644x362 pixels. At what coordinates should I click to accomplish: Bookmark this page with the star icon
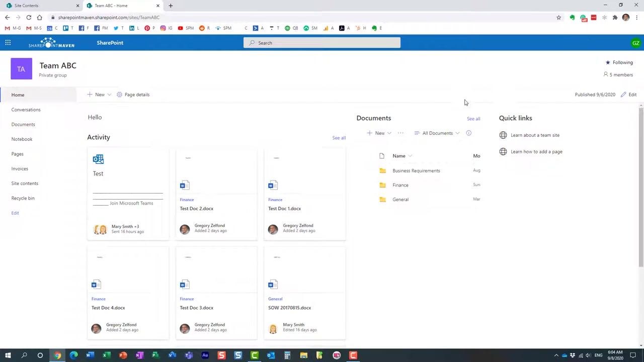(558, 18)
